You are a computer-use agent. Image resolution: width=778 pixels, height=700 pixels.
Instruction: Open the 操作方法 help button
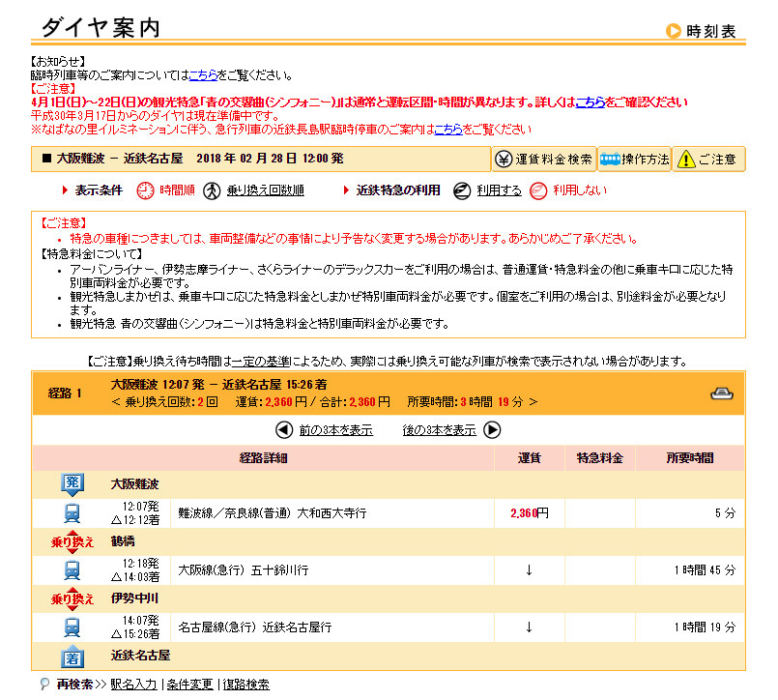(635, 160)
